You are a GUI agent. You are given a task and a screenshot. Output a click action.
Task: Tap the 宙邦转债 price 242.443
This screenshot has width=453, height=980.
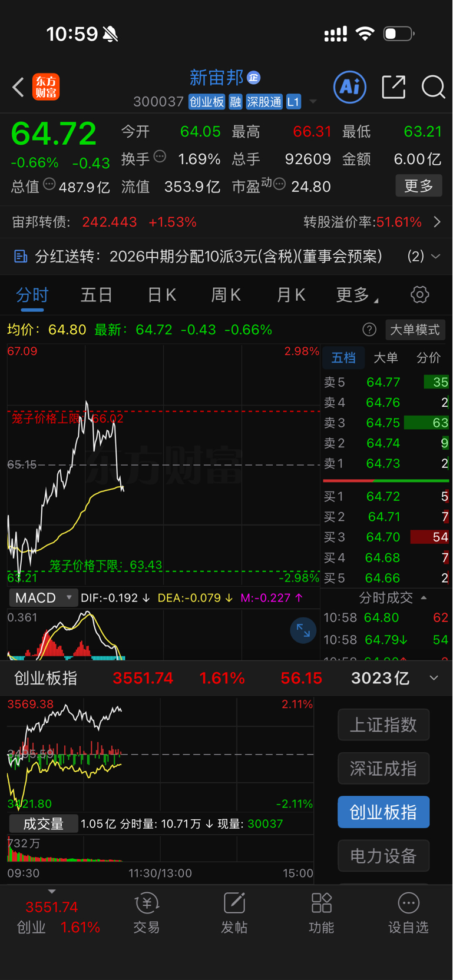(110, 222)
